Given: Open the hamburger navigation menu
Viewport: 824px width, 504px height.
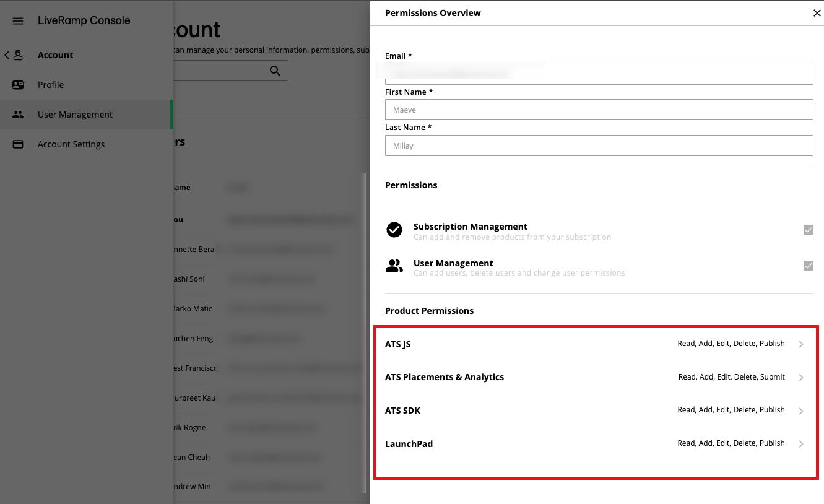Looking at the screenshot, I should [18, 21].
